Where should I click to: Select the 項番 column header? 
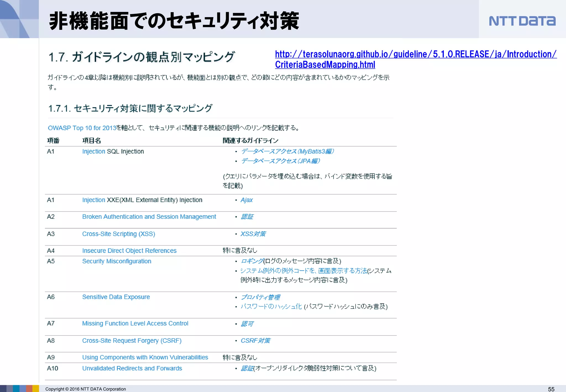click(53, 141)
